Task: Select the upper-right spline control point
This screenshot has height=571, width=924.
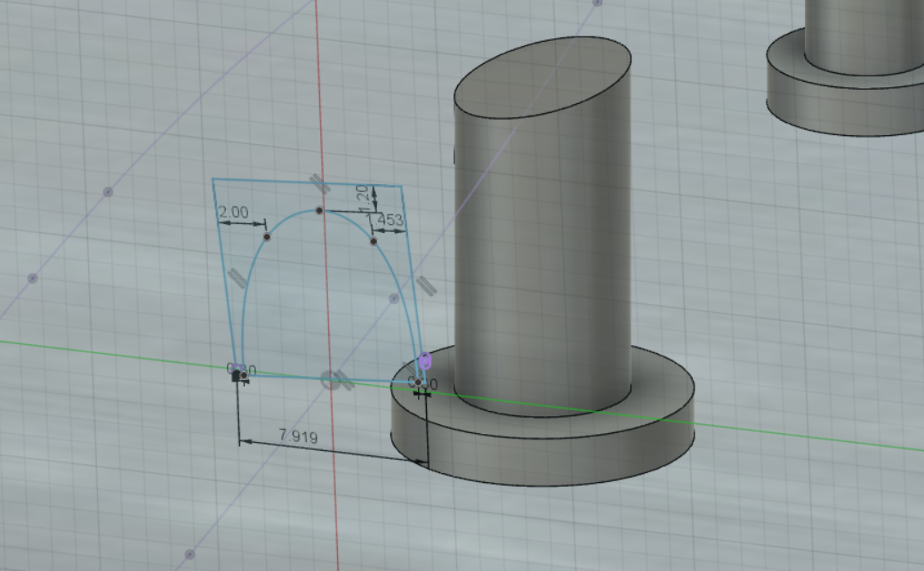Action: click(x=374, y=241)
